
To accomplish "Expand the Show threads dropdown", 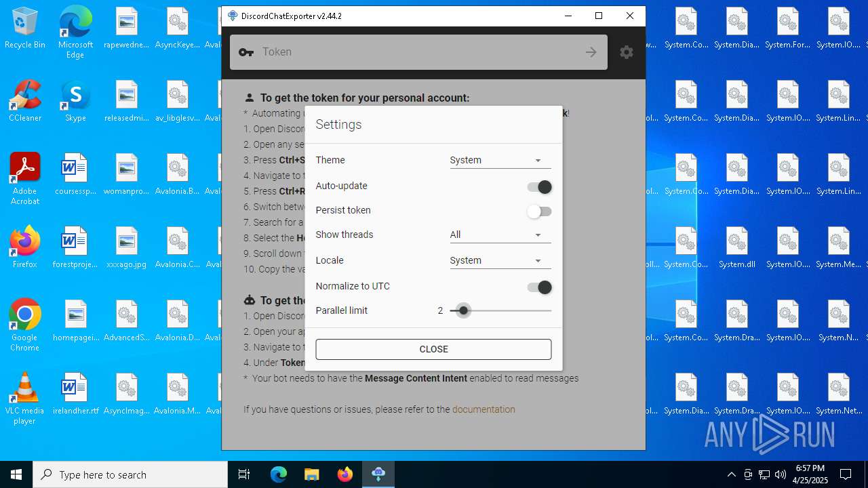I will pos(500,235).
